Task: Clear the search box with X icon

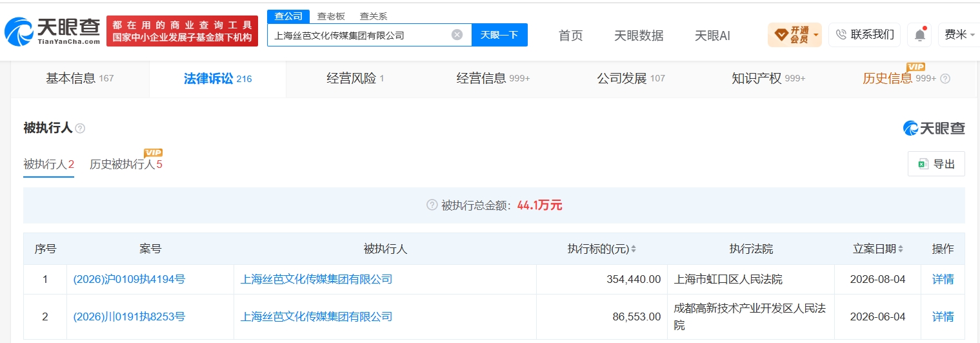Action: (x=457, y=35)
